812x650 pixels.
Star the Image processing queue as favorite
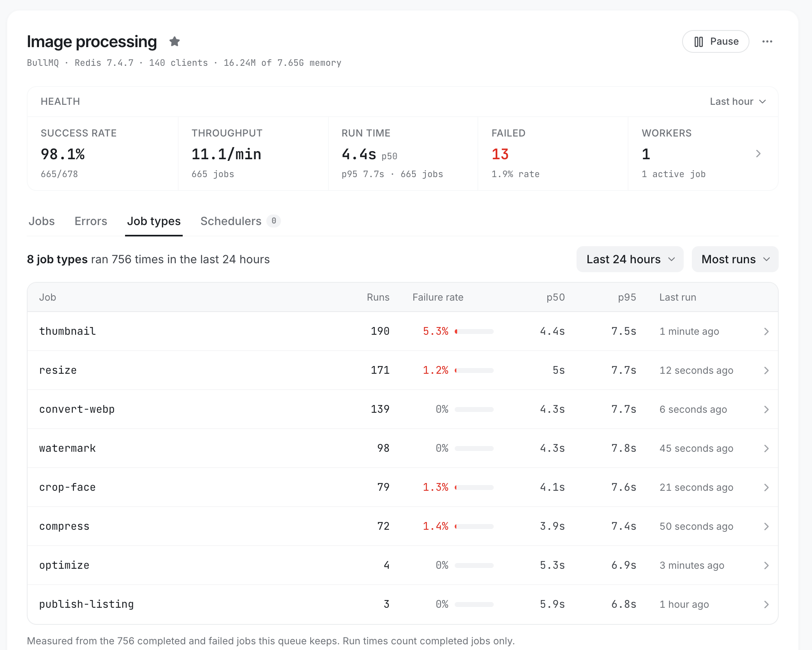[x=175, y=41]
